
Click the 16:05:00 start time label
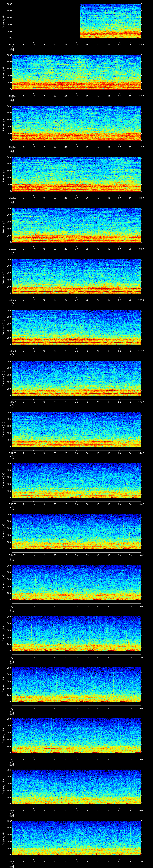click(x=12, y=96)
